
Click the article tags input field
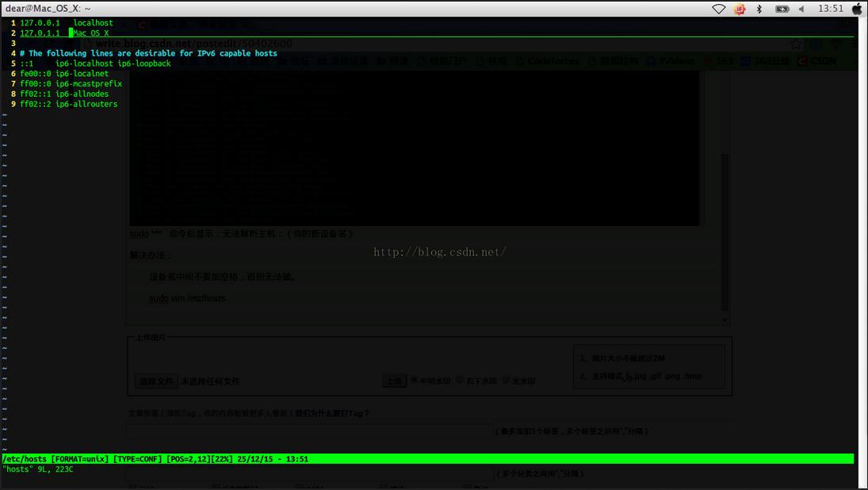[x=310, y=431]
